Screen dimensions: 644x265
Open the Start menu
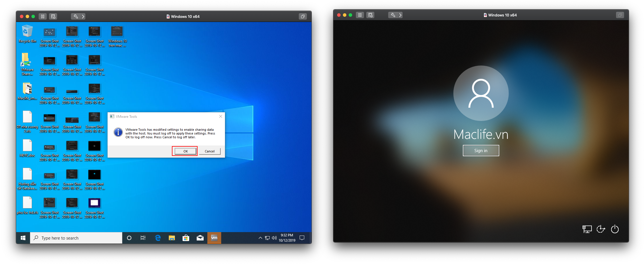click(23, 238)
